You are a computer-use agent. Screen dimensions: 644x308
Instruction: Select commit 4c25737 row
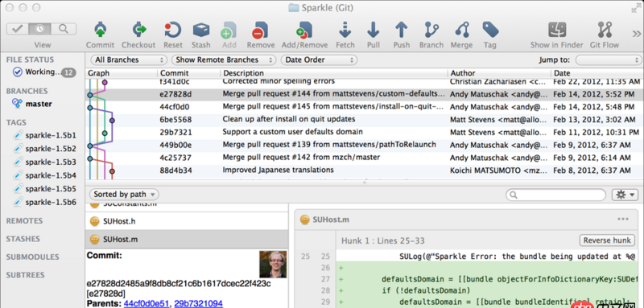pyautogui.click(x=364, y=158)
